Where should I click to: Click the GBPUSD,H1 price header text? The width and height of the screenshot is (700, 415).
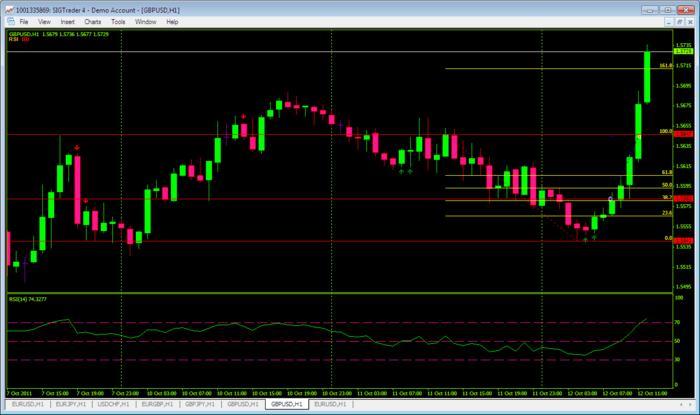pyautogui.click(x=58, y=34)
